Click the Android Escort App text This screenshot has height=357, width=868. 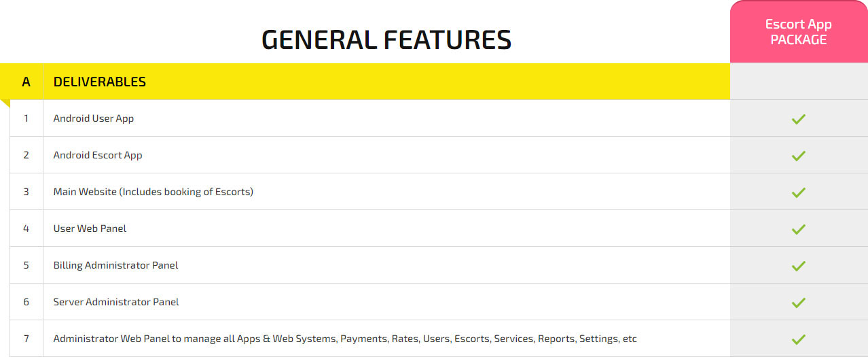[98, 155]
